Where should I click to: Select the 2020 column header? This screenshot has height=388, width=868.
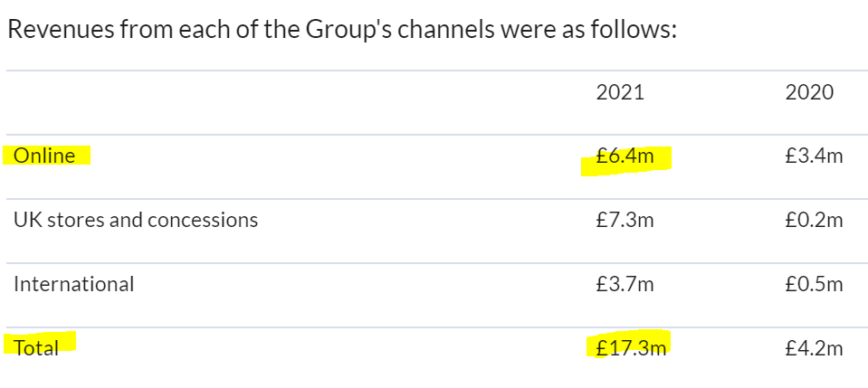pyautogui.click(x=809, y=92)
